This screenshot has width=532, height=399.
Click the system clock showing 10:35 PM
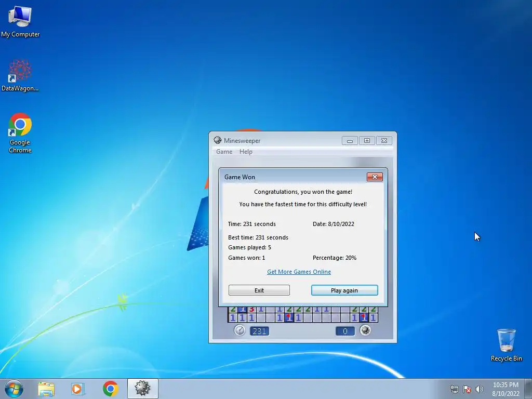(x=506, y=389)
